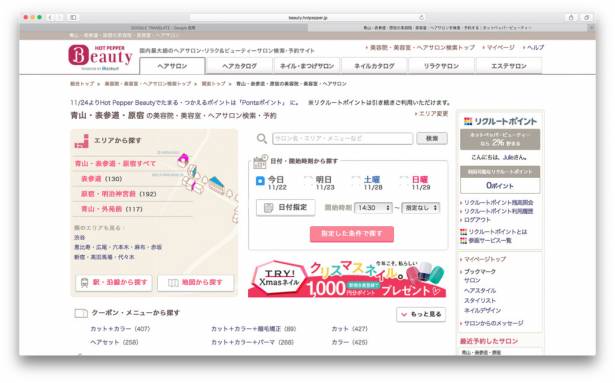Click the Safari sidebar toggle icon

(x=73, y=17)
